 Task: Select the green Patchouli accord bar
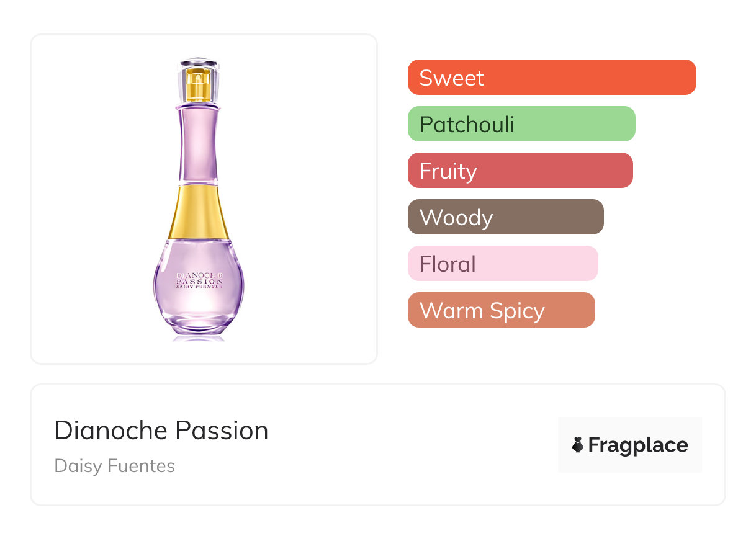521,124
